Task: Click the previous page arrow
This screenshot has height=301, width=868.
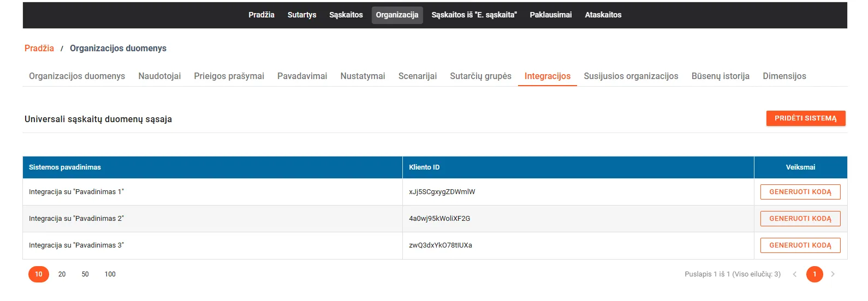Action: [x=795, y=274]
